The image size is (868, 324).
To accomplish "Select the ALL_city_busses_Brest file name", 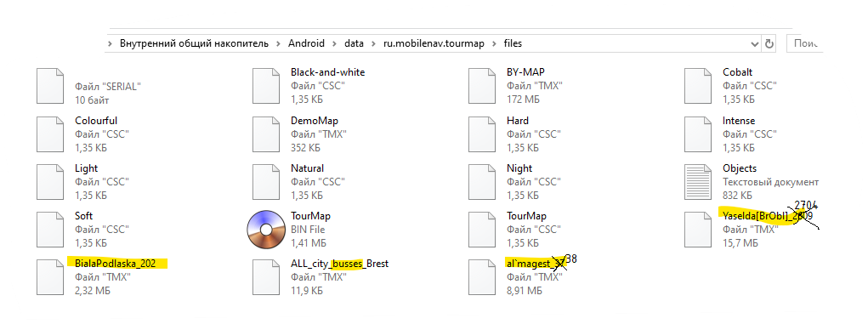I will point(339,264).
